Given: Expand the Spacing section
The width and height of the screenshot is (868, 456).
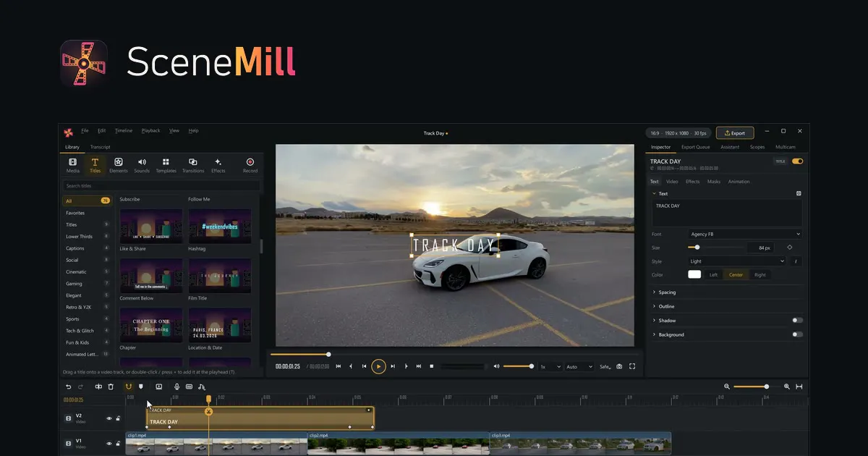Looking at the screenshot, I should [x=727, y=292].
